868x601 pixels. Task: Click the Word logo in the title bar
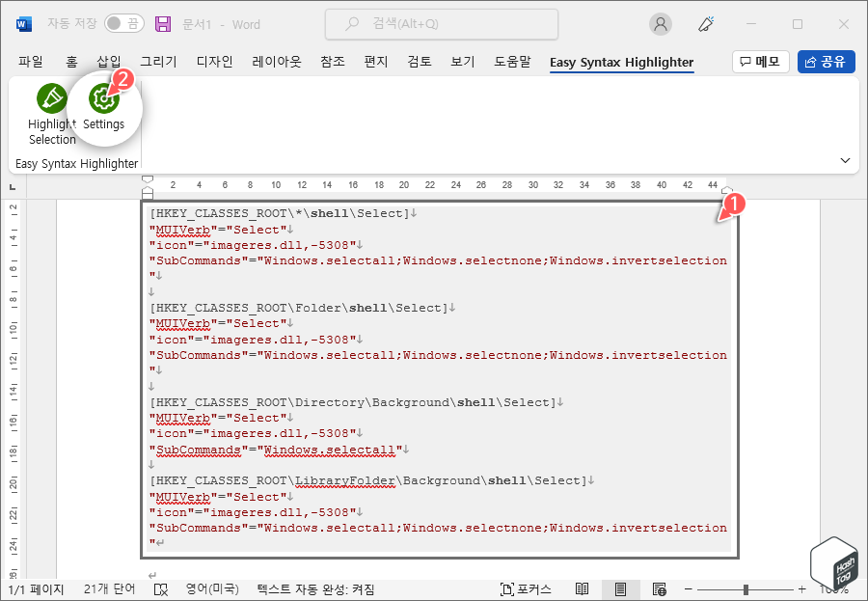click(24, 24)
